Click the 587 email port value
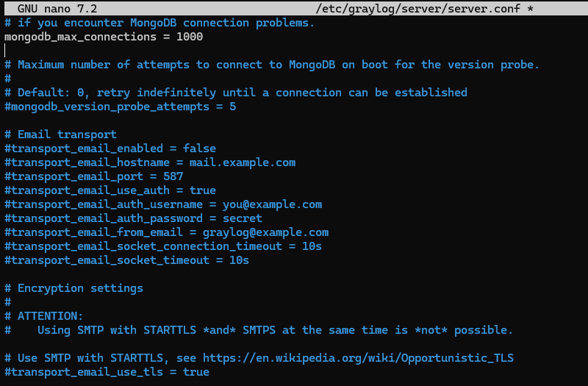 (x=173, y=176)
